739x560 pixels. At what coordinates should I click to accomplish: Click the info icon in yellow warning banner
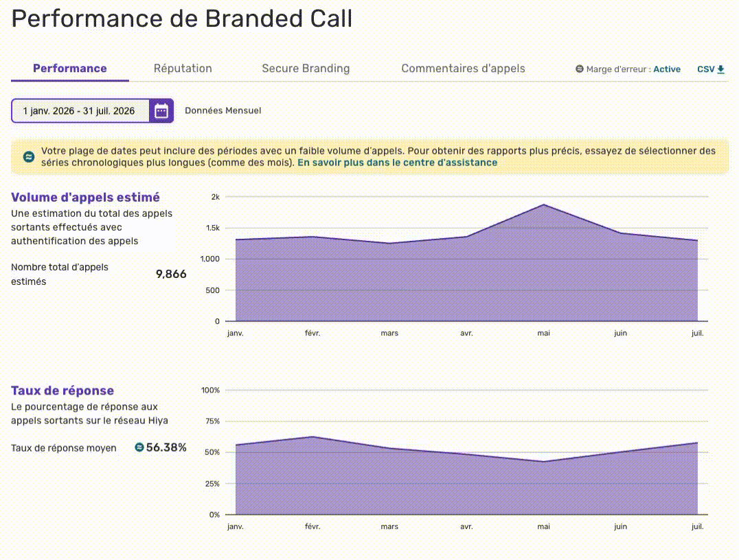point(29,157)
